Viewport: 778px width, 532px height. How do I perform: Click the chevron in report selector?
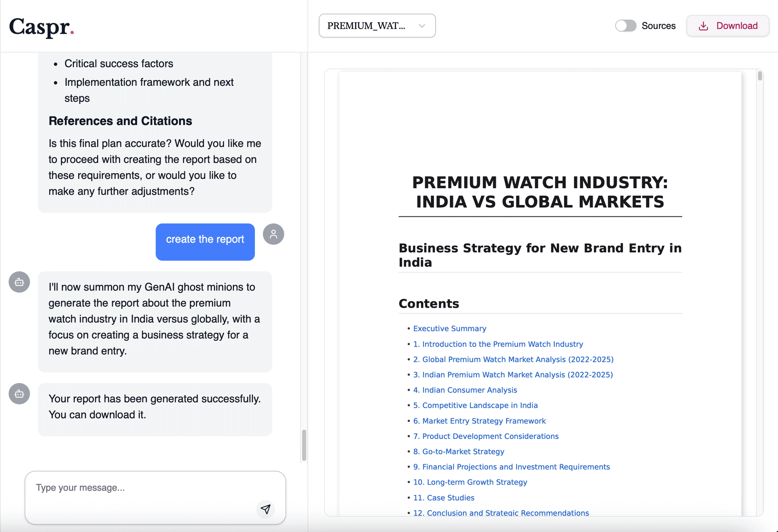pyautogui.click(x=422, y=26)
